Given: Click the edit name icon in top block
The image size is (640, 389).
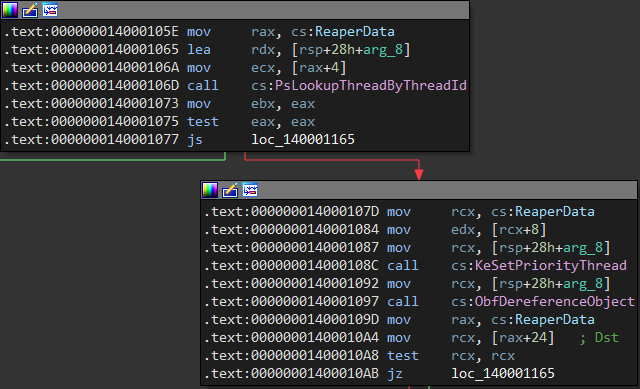Looking at the screenshot, I should point(30,10).
